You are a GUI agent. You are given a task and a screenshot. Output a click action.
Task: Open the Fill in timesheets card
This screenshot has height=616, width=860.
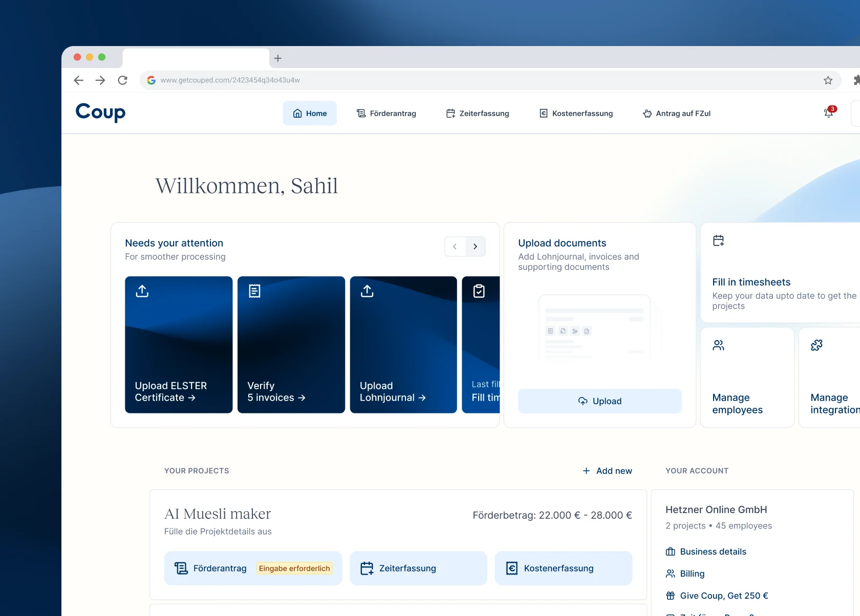tap(781, 273)
